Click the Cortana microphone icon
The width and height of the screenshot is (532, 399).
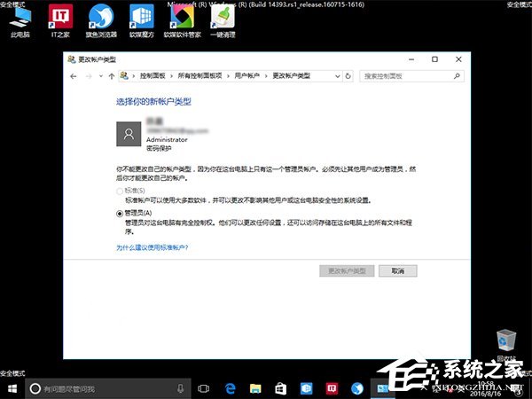pos(181,388)
